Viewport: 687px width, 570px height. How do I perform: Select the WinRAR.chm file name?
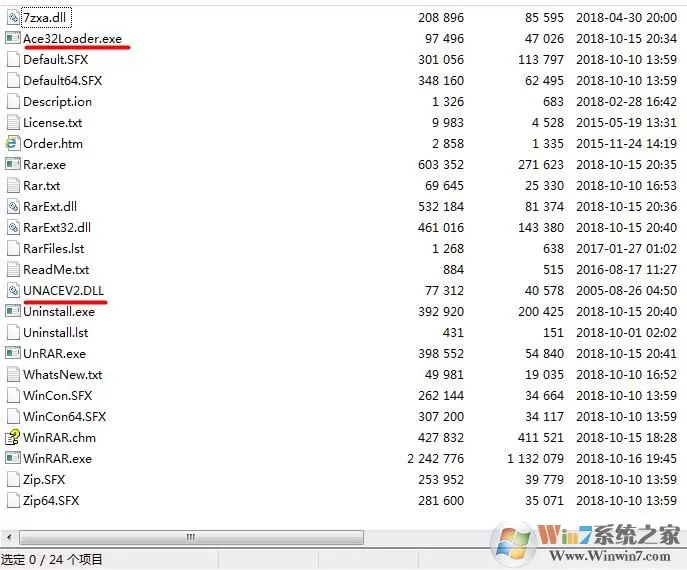coord(59,438)
